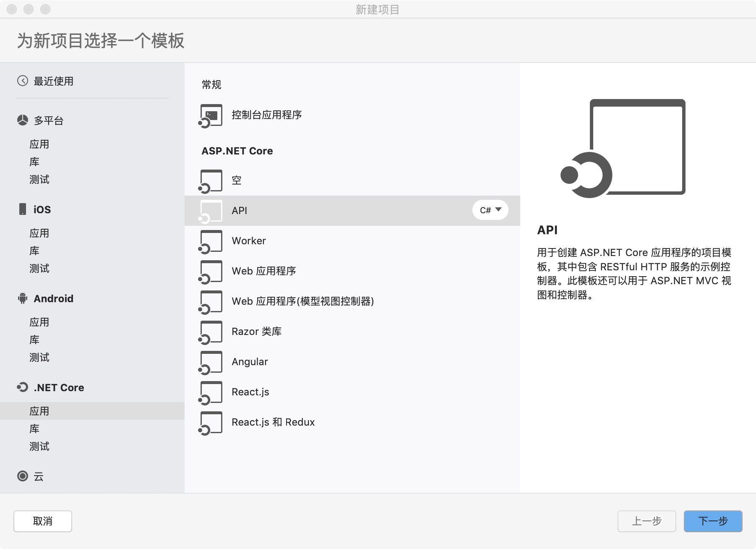
Task: Click the Android robot icon
Action: coord(23,298)
